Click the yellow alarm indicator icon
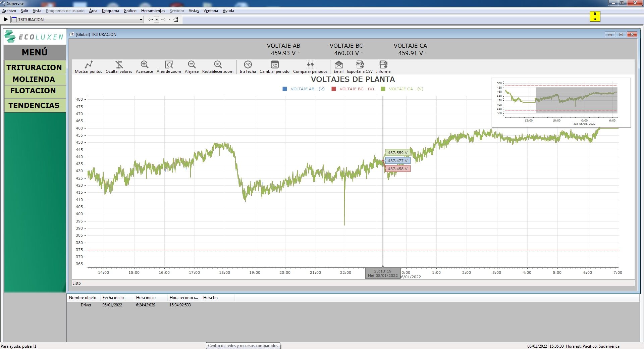644x349 pixels. coord(595,16)
